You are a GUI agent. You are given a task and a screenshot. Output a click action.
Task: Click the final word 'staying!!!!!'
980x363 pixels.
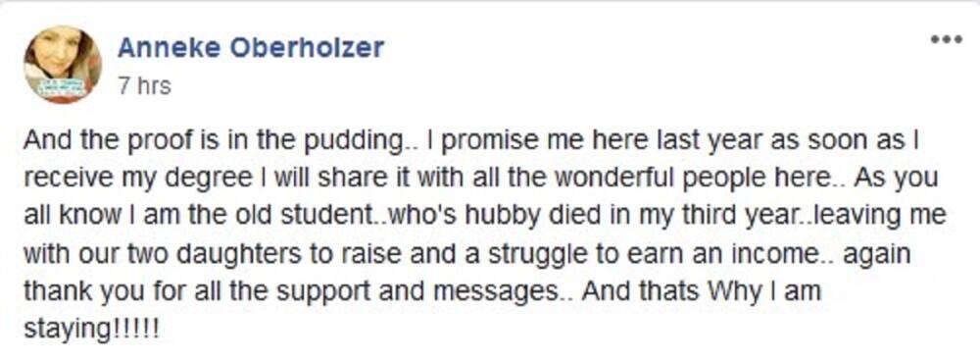point(91,330)
